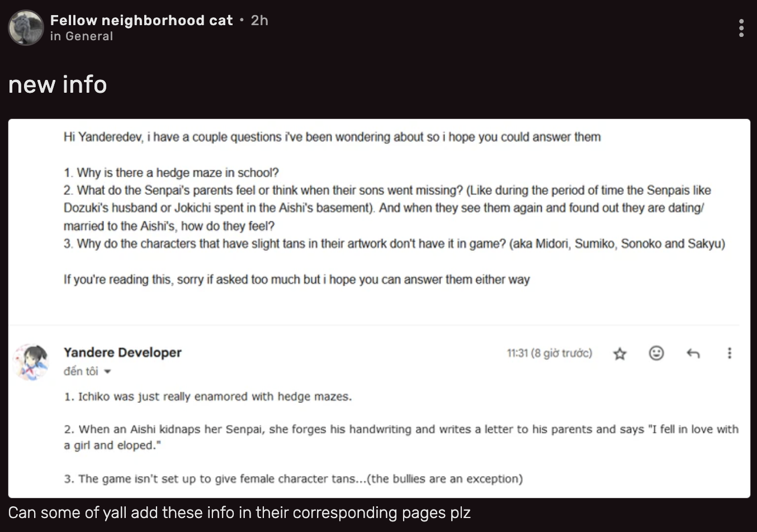The image size is (757, 532).
Task: Click the hedge maze question line
Action: click(171, 173)
